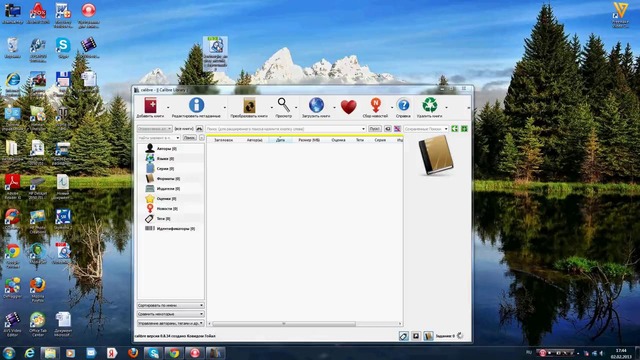Screen dimensions: 640x360
Task: Click the Go search button
Action: click(375, 129)
